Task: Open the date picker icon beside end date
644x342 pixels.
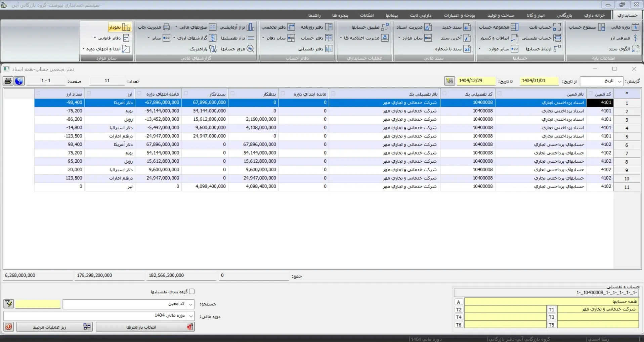Action: (449, 81)
